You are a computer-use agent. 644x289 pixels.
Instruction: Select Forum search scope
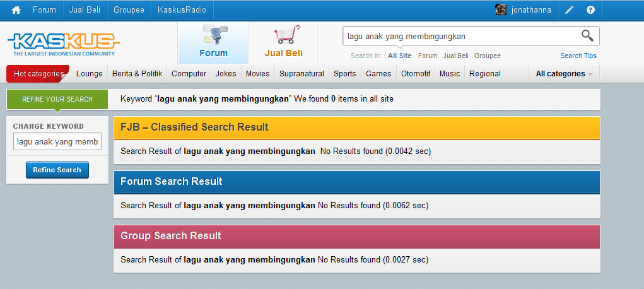428,56
